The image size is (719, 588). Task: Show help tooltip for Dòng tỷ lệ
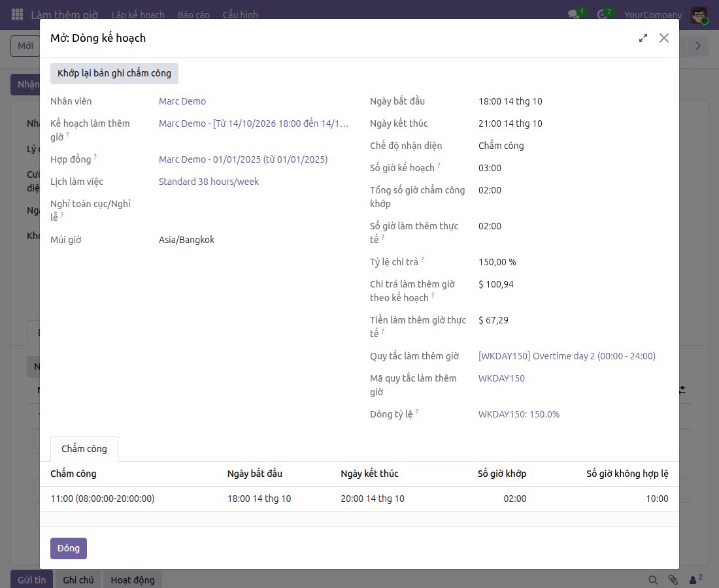click(x=417, y=412)
